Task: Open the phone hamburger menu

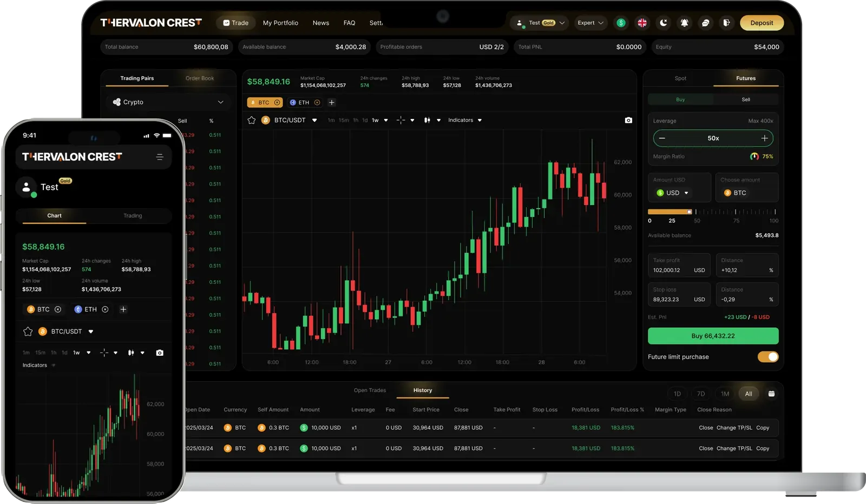Action: point(160,157)
